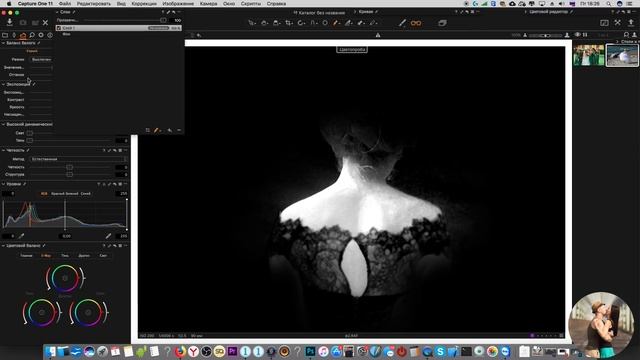The width and height of the screenshot is (640, 360).
Task: Open the Метод Естественная dropdown
Action: (78, 159)
